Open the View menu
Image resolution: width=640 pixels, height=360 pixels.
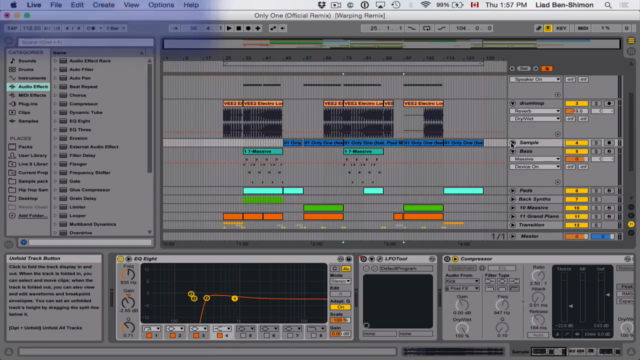[131, 5]
